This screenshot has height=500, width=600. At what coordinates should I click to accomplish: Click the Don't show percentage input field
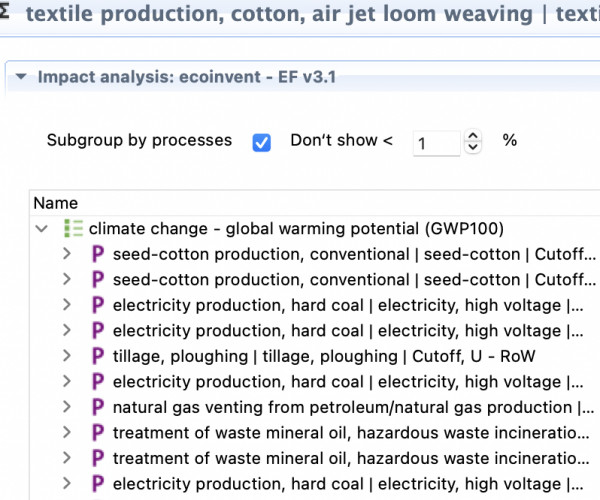(437, 143)
